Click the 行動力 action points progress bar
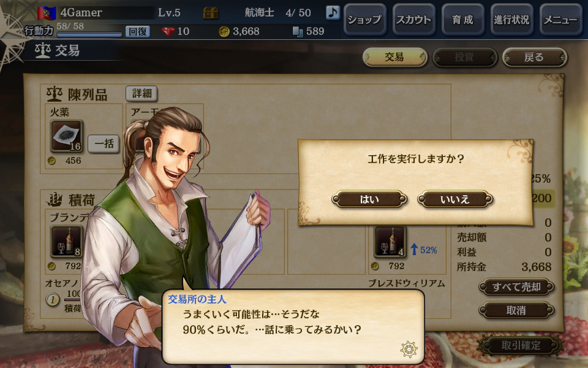 89,35
